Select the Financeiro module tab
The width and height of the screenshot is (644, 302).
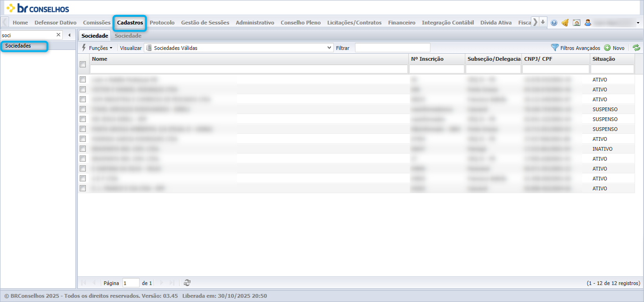(x=402, y=23)
